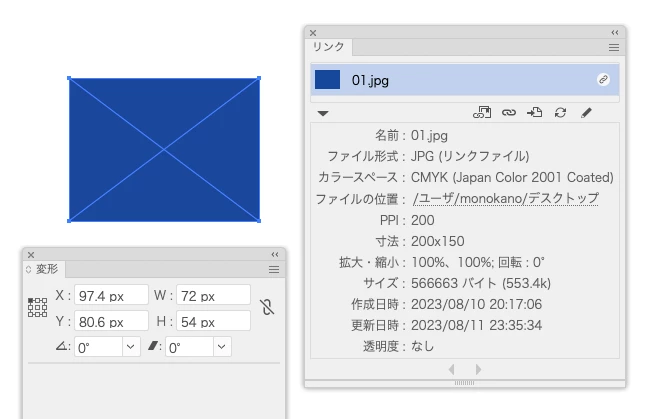Image resolution: width=654 pixels, height=419 pixels.
Task: Click the 作成日時 2023/08/10 value
Action: (x=476, y=304)
